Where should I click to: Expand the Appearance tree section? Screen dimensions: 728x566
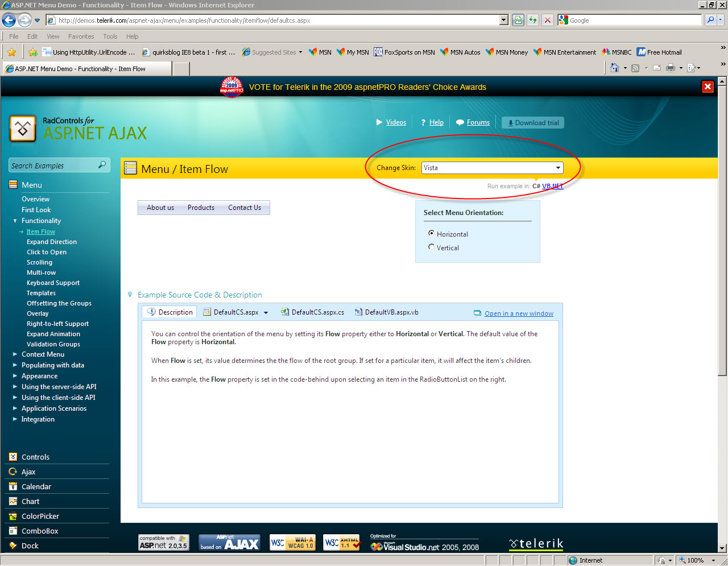[15, 376]
